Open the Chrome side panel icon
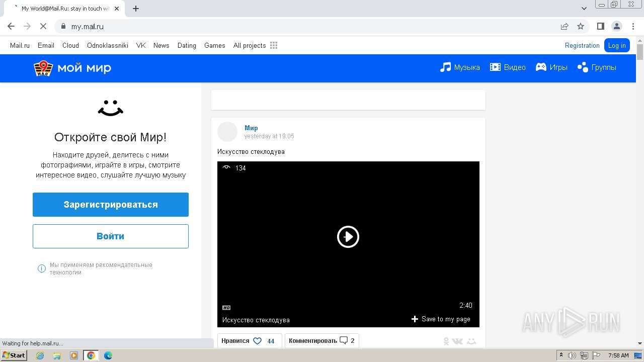This screenshot has height=362, width=644. tap(601, 26)
